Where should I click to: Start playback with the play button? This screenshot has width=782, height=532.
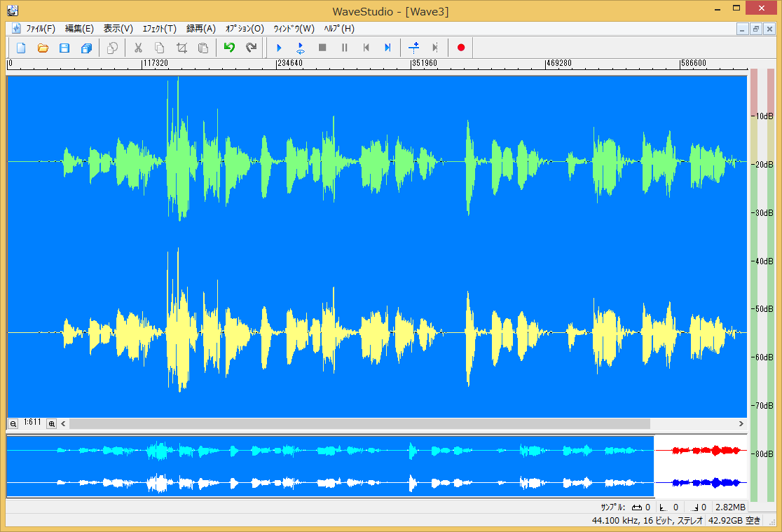pyautogui.click(x=279, y=48)
